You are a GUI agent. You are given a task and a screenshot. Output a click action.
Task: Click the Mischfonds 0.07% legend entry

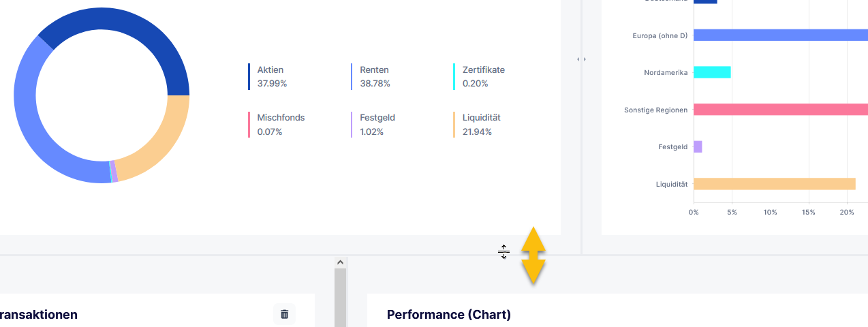(280, 124)
